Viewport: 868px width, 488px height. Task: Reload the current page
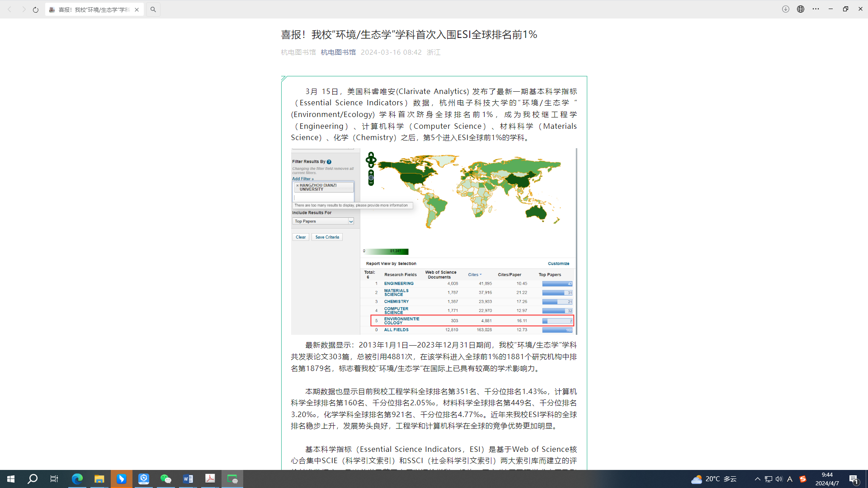click(x=35, y=9)
